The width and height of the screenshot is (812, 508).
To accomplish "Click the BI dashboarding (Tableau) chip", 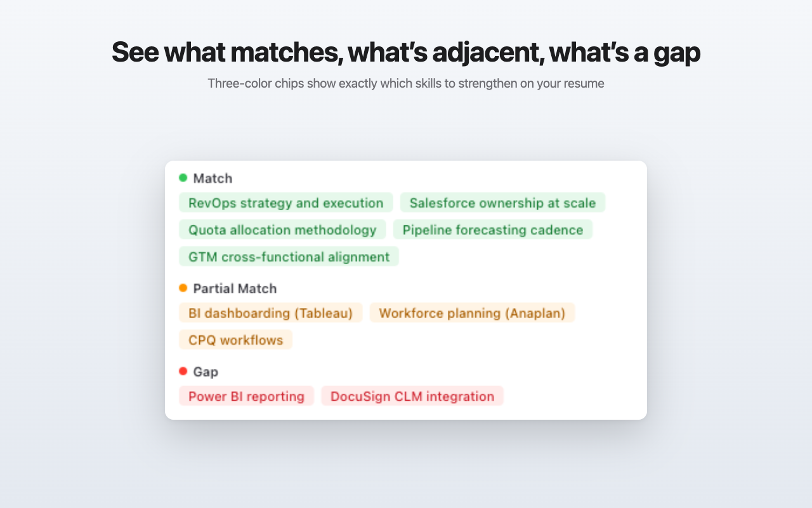I will coord(271,312).
